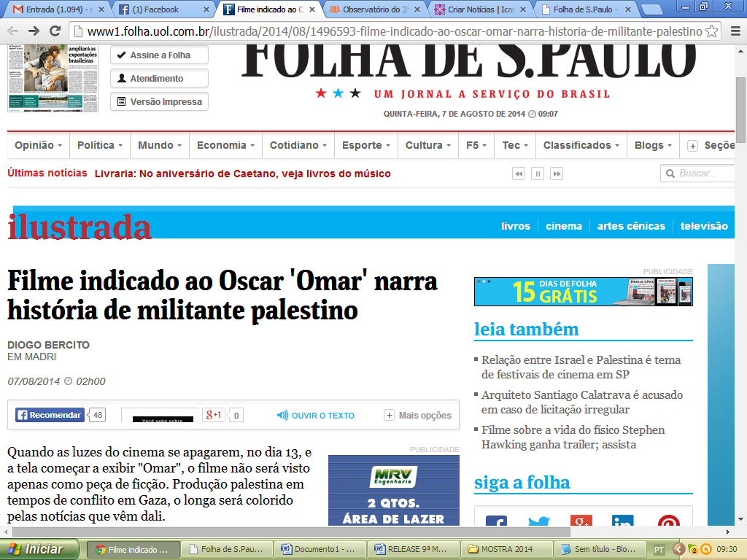Image resolution: width=747 pixels, height=560 pixels.
Task: Click the Google +1 button
Action: [213, 415]
